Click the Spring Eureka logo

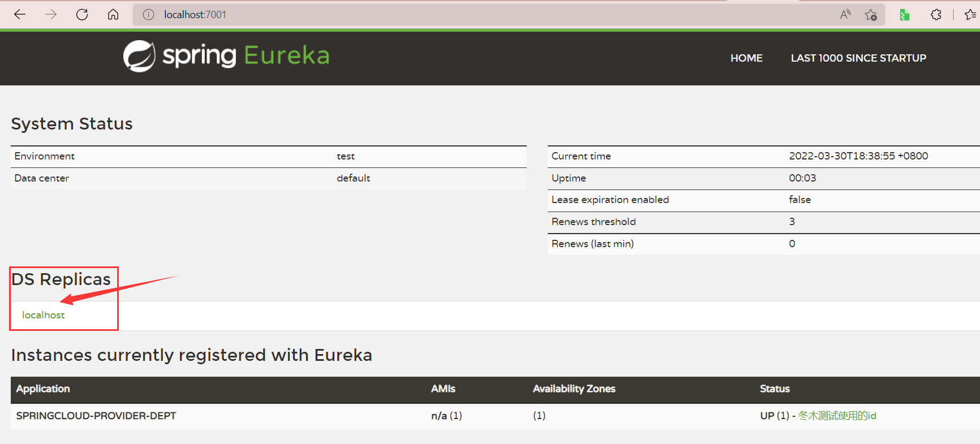click(x=226, y=56)
